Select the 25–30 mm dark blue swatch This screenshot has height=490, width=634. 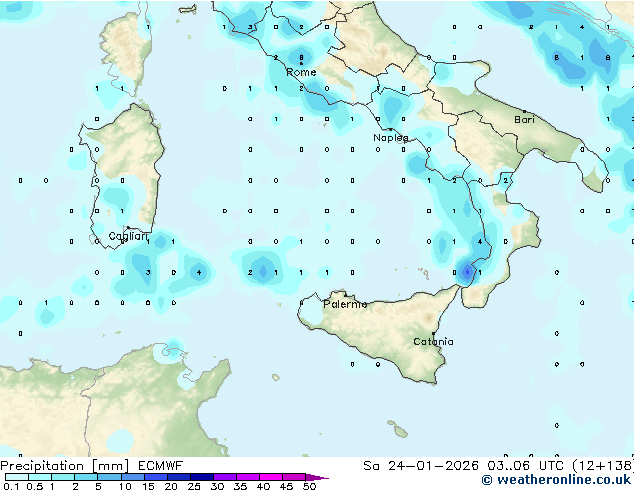pos(201,477)
